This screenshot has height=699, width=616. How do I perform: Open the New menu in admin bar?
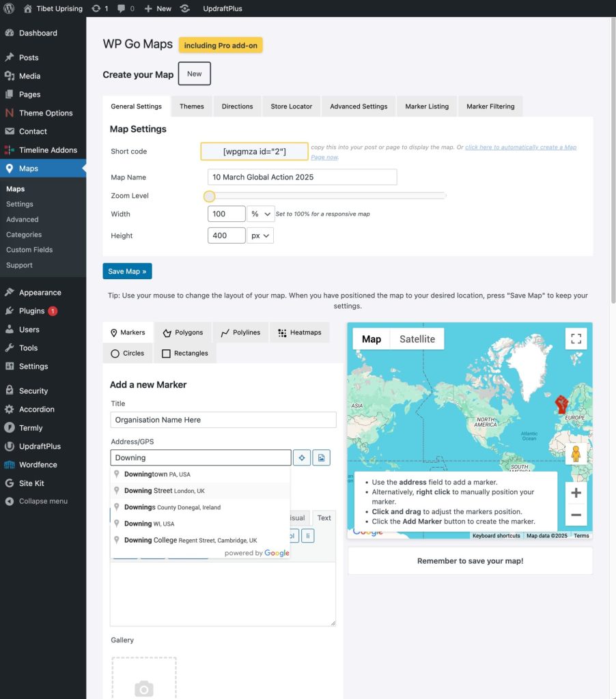tap(158, 8)
